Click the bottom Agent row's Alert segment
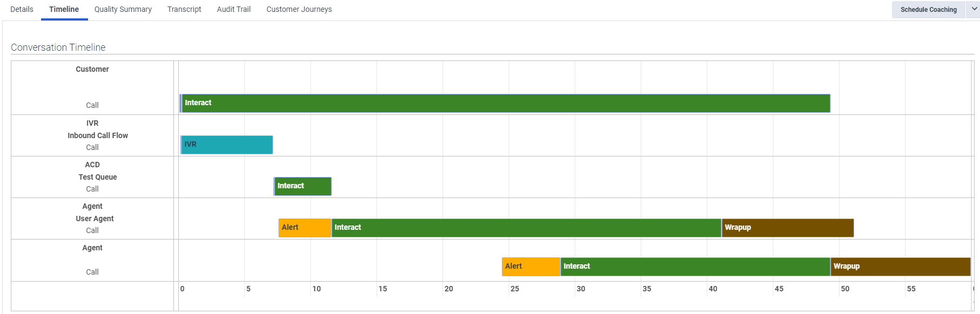This screenshot has width=980, height=314. click(531, 267)
